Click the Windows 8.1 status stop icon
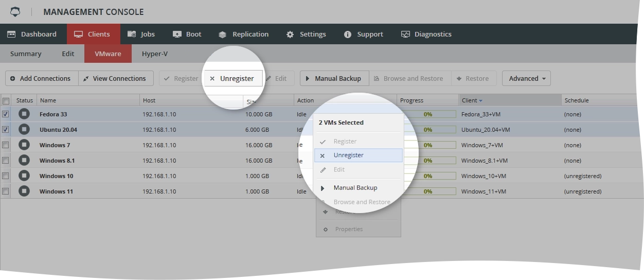 point(24,161)
